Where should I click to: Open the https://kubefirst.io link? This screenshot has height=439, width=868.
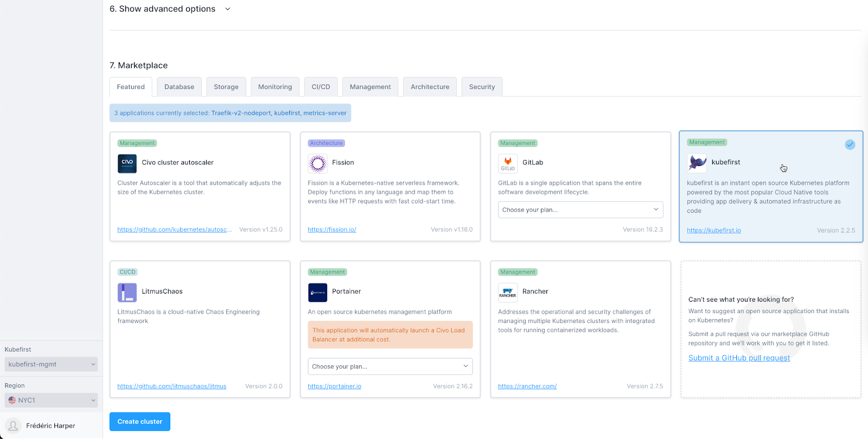(x=714, y=231)
